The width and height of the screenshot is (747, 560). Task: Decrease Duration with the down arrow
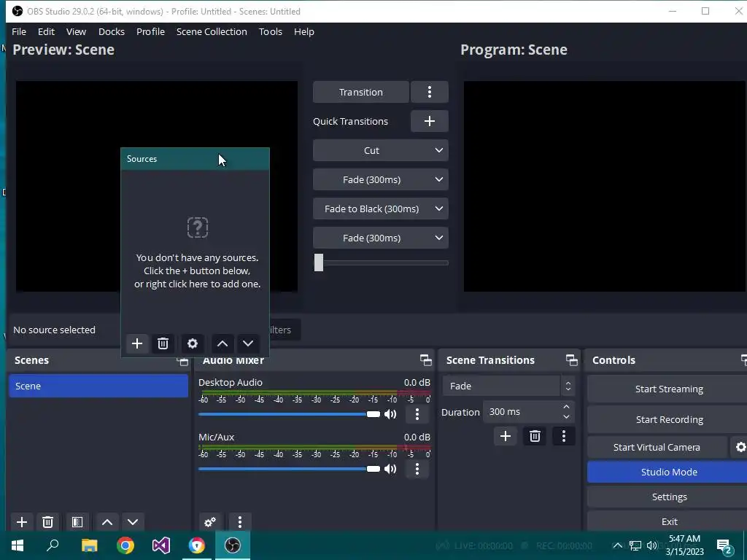point(566,417)
